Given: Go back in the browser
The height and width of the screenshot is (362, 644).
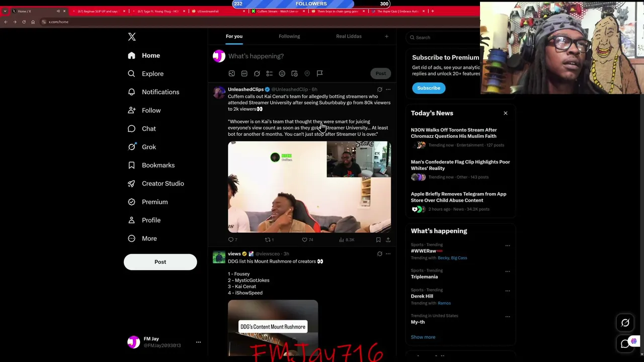Looking at the screenshot, I should [x=6, y=22].
